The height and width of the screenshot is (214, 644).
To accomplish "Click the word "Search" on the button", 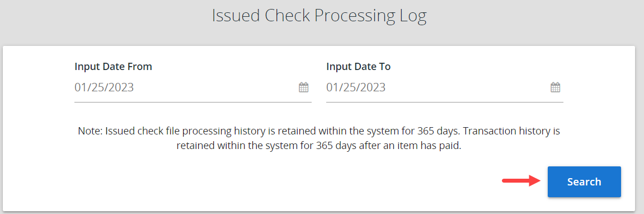I will click(x=584, y=182).
